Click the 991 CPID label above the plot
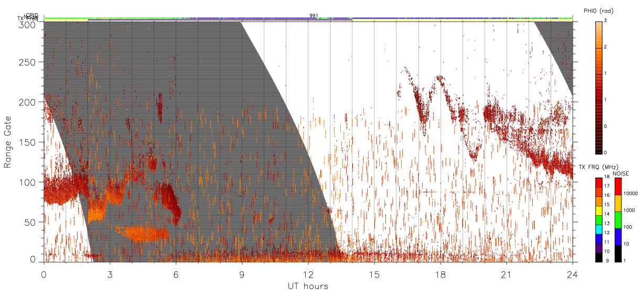 click(x=314, y=16)
